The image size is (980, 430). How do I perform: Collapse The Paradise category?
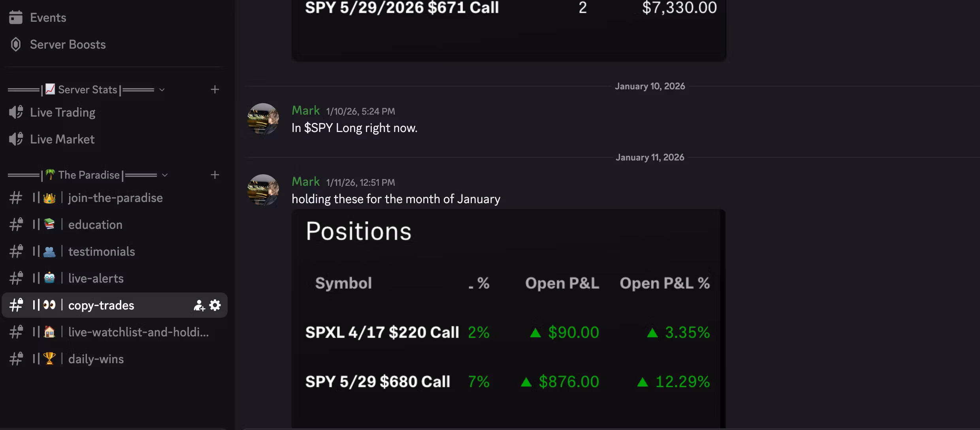(x=89, y=175)
